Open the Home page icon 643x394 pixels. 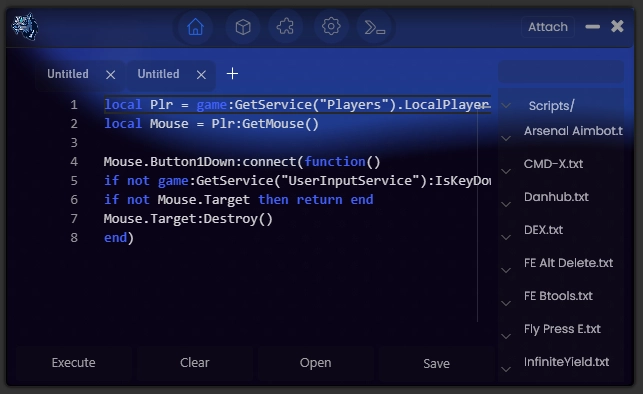[195, 27]
